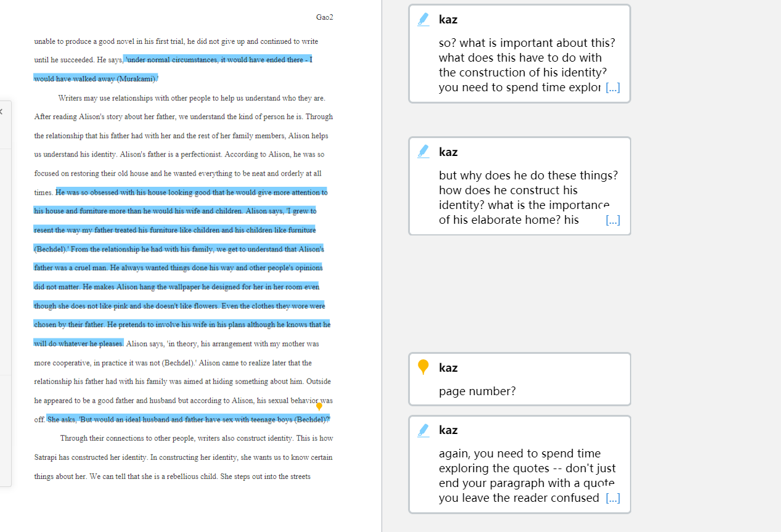Expand first comment 'so? what is important' with [...]
781x532 pixels.
point(613,88)
